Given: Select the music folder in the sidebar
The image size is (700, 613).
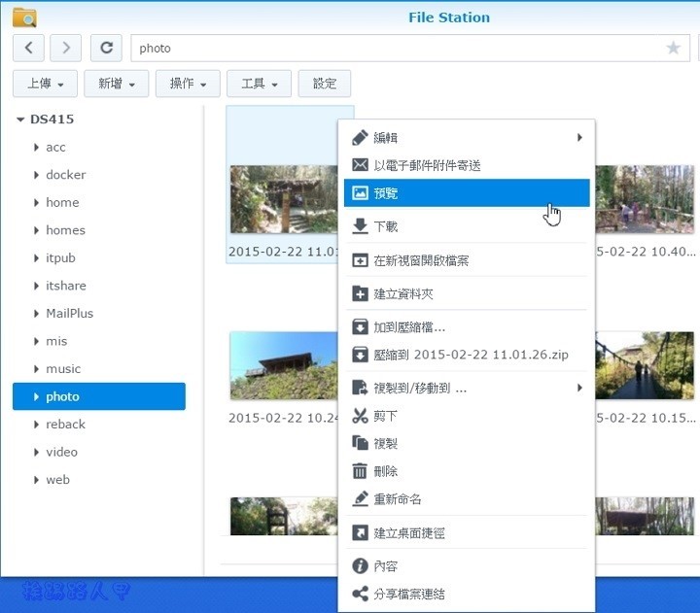Looking at the screenshot, I should click(63, 369).
